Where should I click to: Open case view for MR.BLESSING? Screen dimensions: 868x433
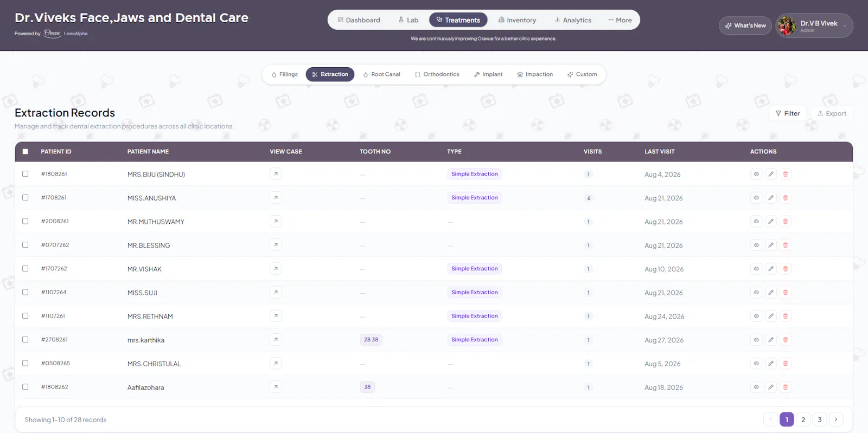coord(276,245)
